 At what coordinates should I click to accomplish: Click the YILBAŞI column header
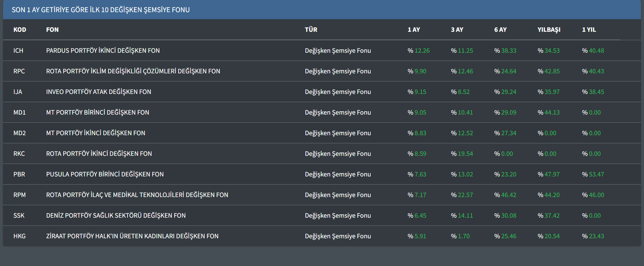tap(549, 30)
